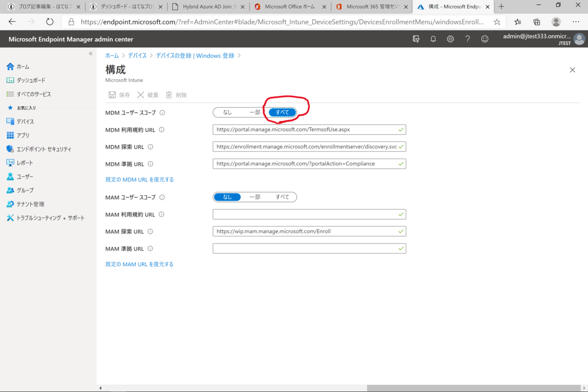The image size is (588, 392).
Task: Click the デバイス breadcrumb link
Action: coord(137,56)
